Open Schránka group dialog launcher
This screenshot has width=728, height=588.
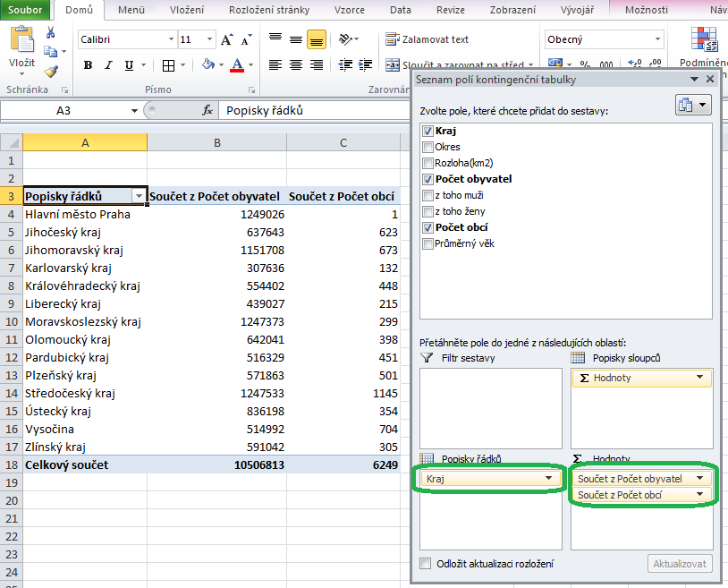click(64, 90)
